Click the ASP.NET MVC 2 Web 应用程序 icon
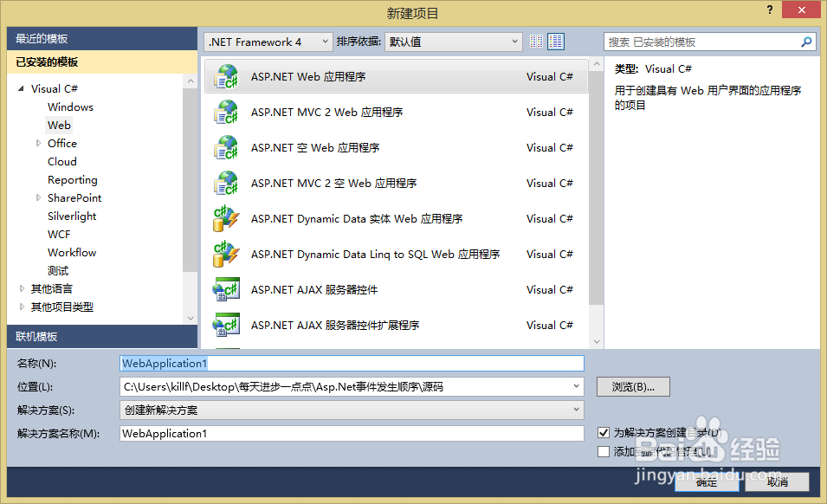The image size is (827, 504). [226, 112]
